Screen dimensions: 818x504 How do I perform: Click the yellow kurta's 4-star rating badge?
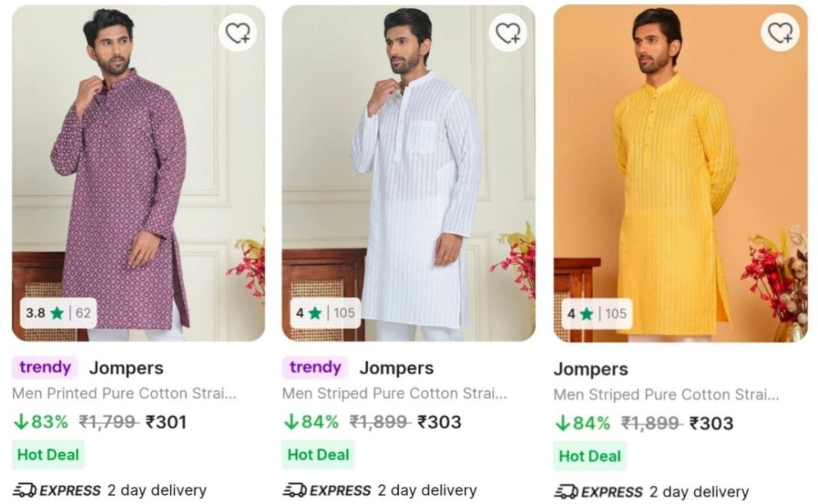[x=597, y=314]
